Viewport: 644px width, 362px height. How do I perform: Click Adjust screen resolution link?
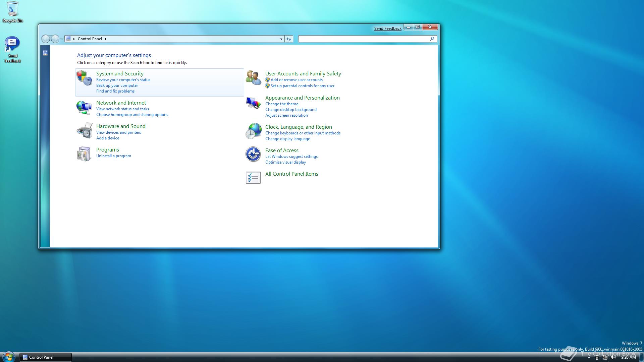(x=286, y=115)
